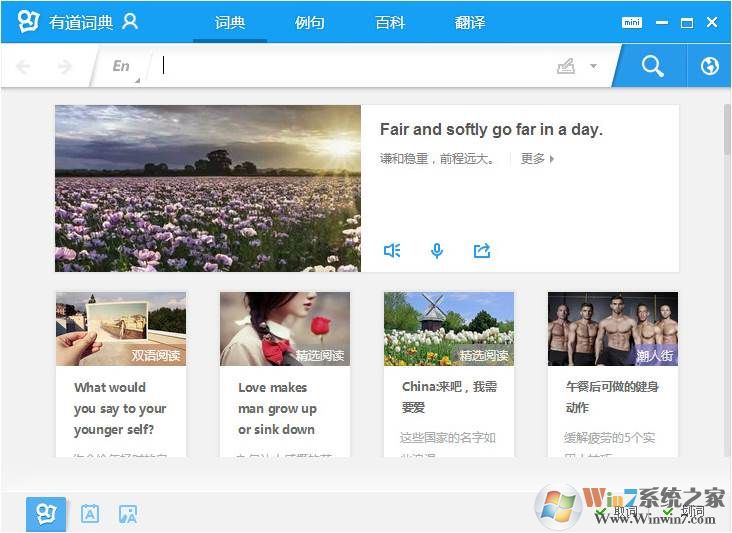Click the magnifier search button
This screenshot has height=533, width=732.
click(652, 66)
